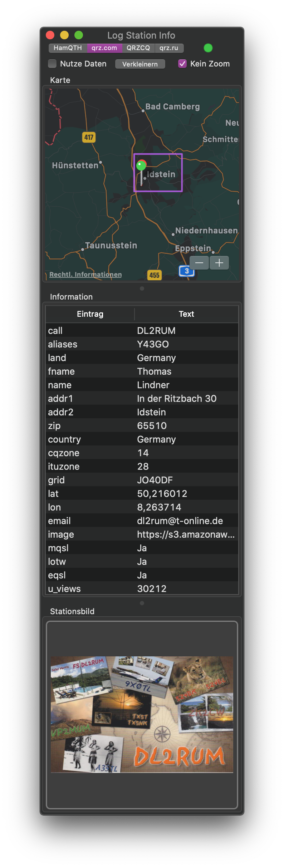The width and height of the screenshot is (284, 868).
Task: Click the Verkleinern button
Action: (140, 64)
